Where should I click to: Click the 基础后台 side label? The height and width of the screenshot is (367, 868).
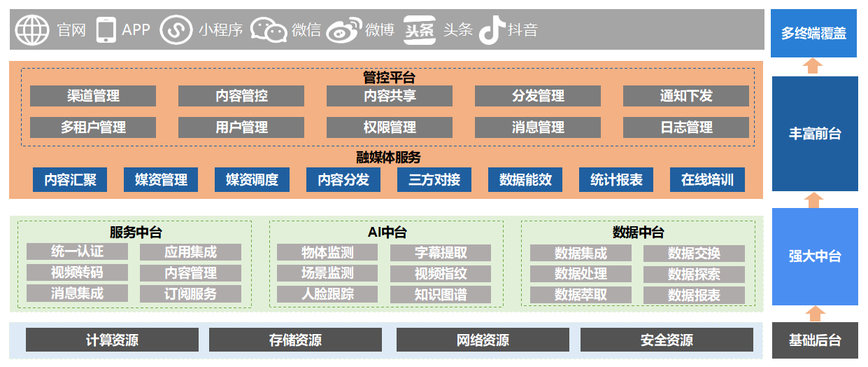[814, 340]
